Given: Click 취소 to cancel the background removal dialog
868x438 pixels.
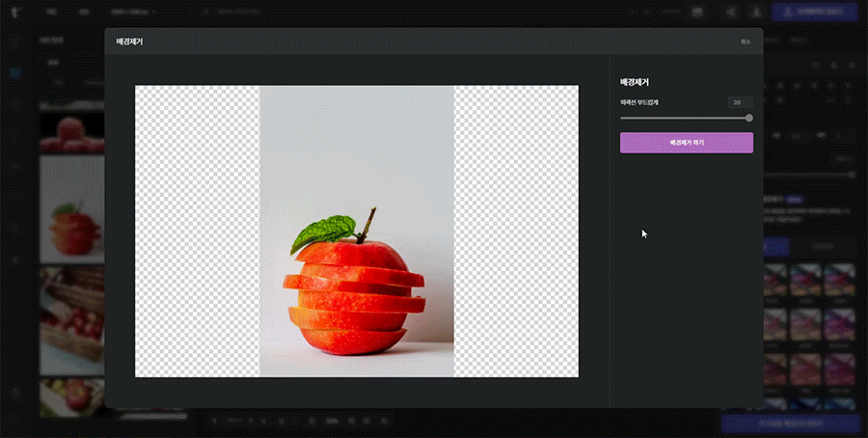Looking at the screenshot, I should (746, 41).
